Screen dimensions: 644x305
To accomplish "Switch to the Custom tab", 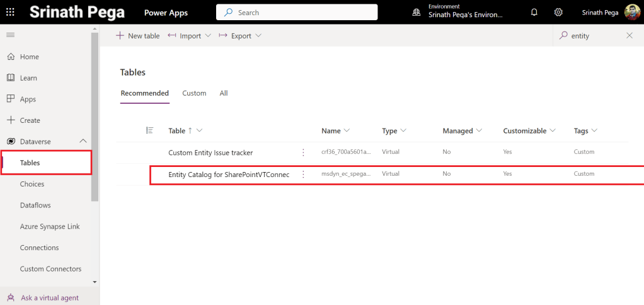I will [x=194, y=93].
